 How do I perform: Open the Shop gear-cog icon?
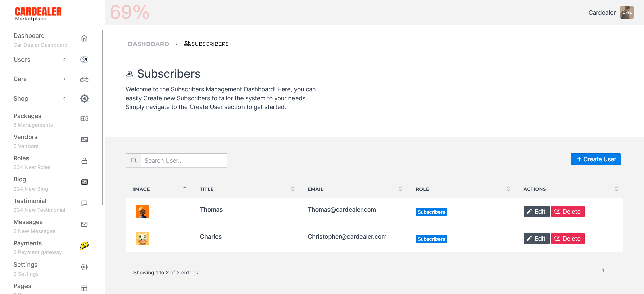point(84,98)
